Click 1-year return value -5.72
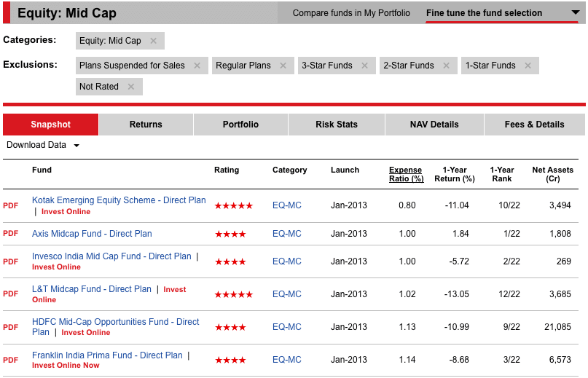 point(459,261)
